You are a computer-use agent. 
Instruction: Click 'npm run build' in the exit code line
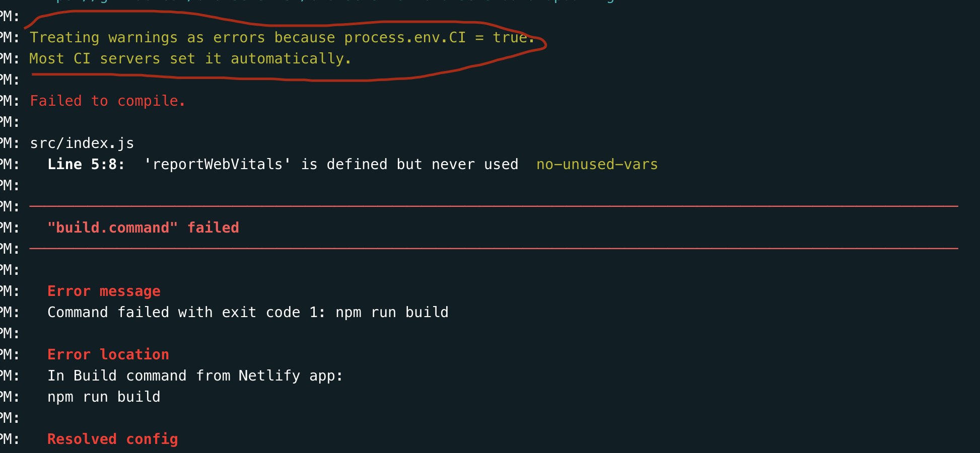pos(392,313)
